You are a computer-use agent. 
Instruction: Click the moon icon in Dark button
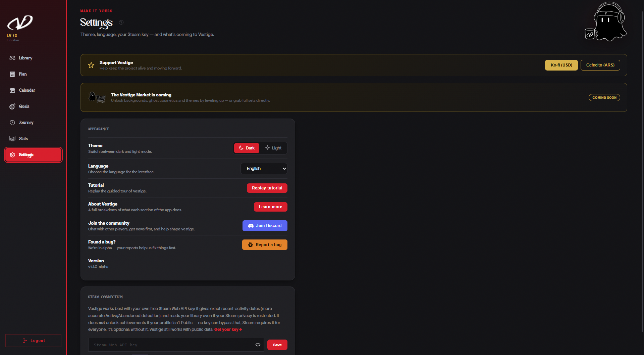(241, 148)
